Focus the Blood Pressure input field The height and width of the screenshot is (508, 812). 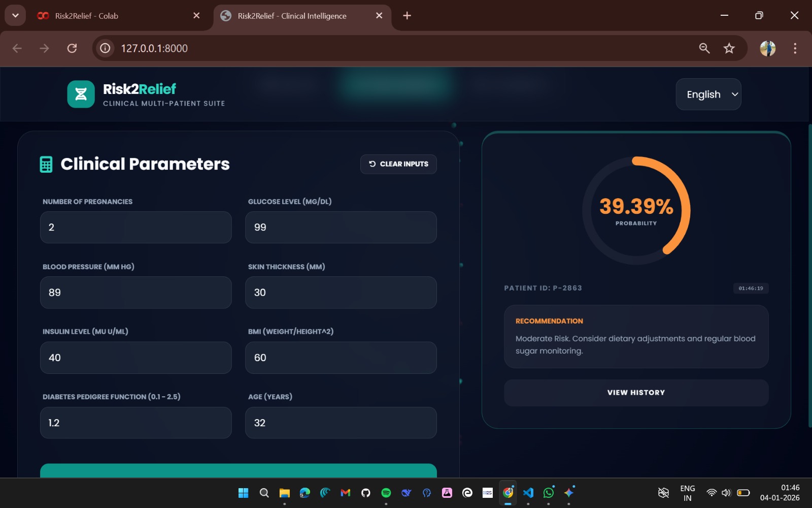pos(136,293)
